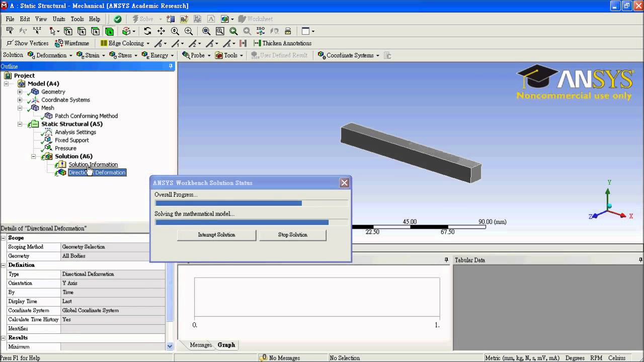This screenshot has height=362, width=644.
Task: Select the Zoom tool icon
Action: tap(175, 31)
